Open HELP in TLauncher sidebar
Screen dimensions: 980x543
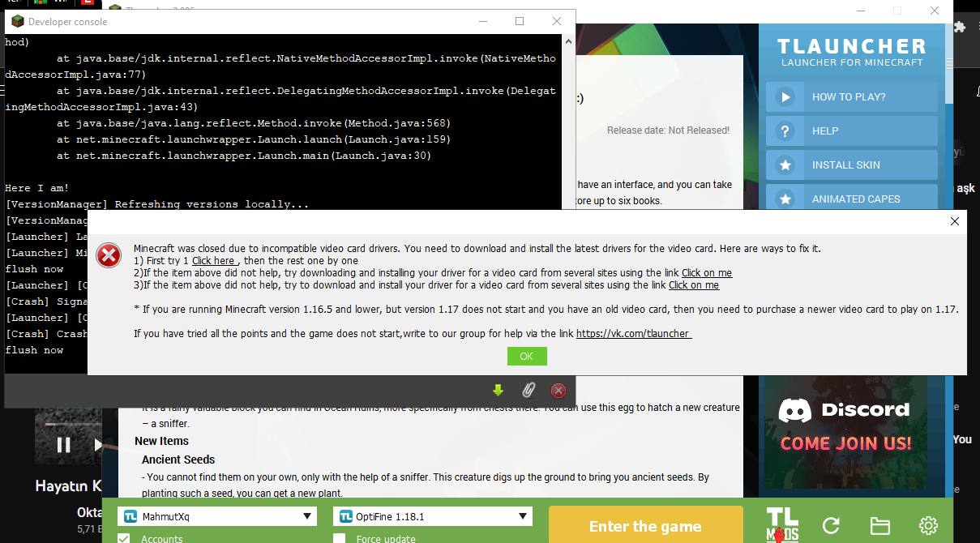point(852,131)
